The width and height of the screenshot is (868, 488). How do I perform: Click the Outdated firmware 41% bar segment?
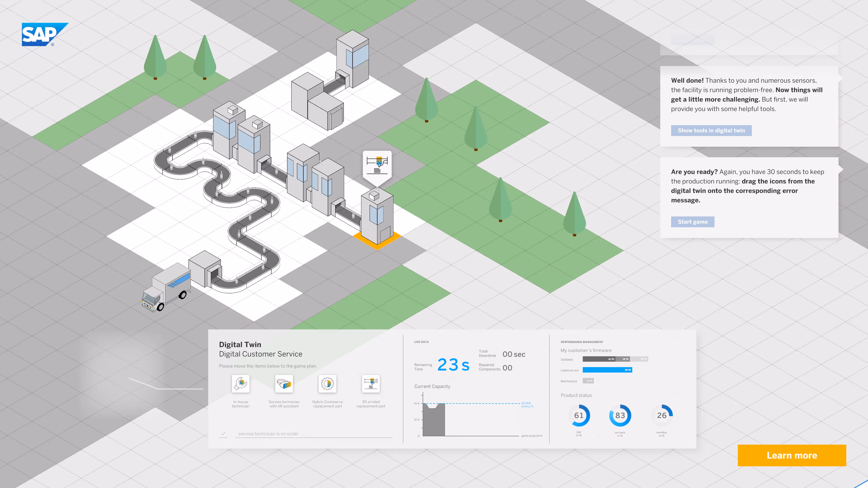(599, 359)
